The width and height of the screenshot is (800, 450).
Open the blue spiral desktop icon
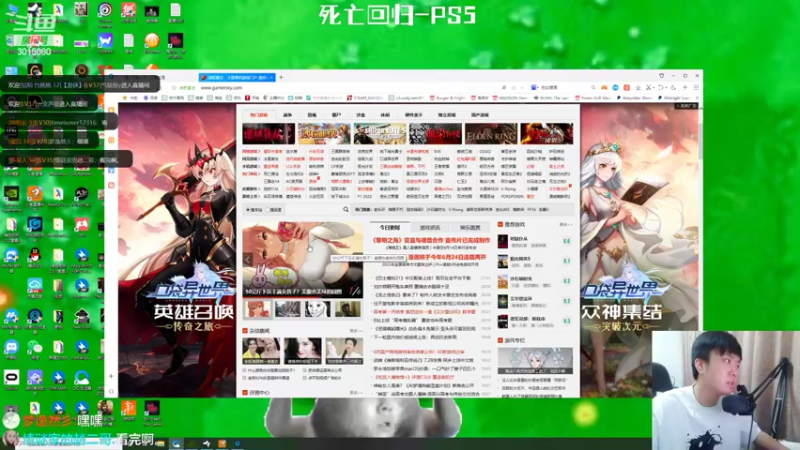[105, 10]
